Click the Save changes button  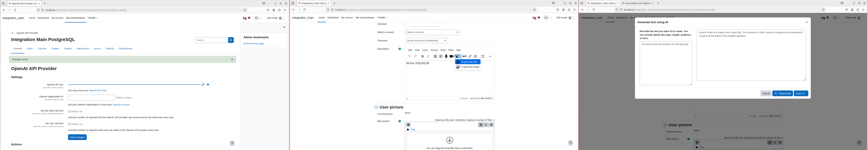[x=77, y=137]
